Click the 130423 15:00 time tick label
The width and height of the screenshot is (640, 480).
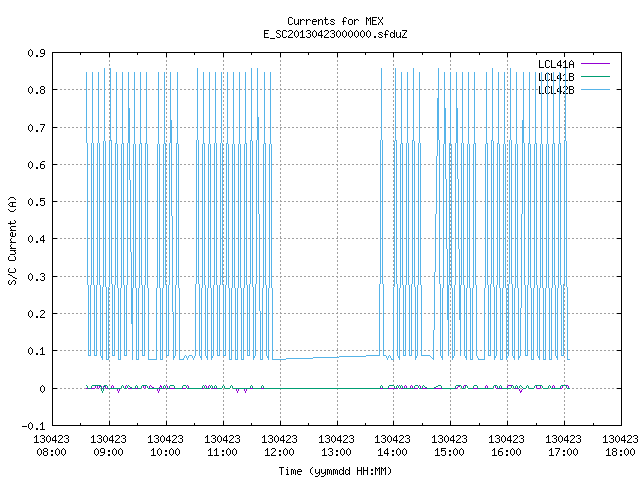click(x=449, y=446)
